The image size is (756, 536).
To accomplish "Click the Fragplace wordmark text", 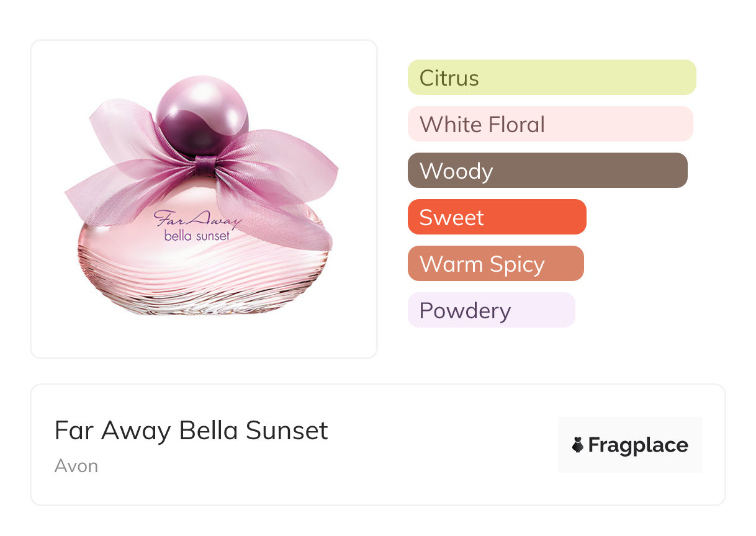I will (x=638, y=445).
